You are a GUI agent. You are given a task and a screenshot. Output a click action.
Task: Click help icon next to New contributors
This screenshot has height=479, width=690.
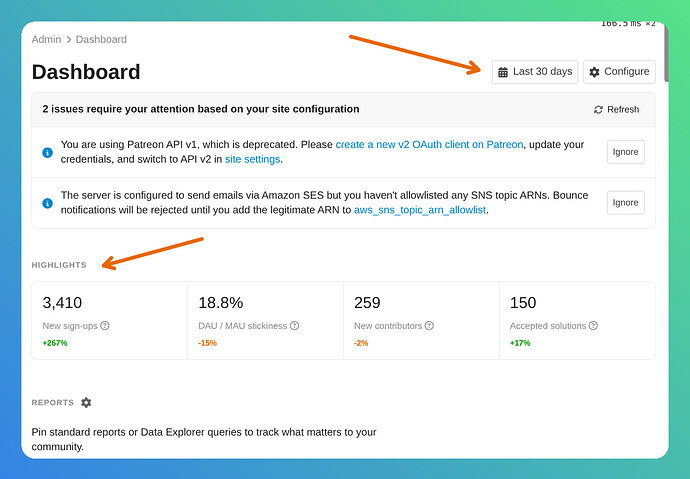pos(429,326)
